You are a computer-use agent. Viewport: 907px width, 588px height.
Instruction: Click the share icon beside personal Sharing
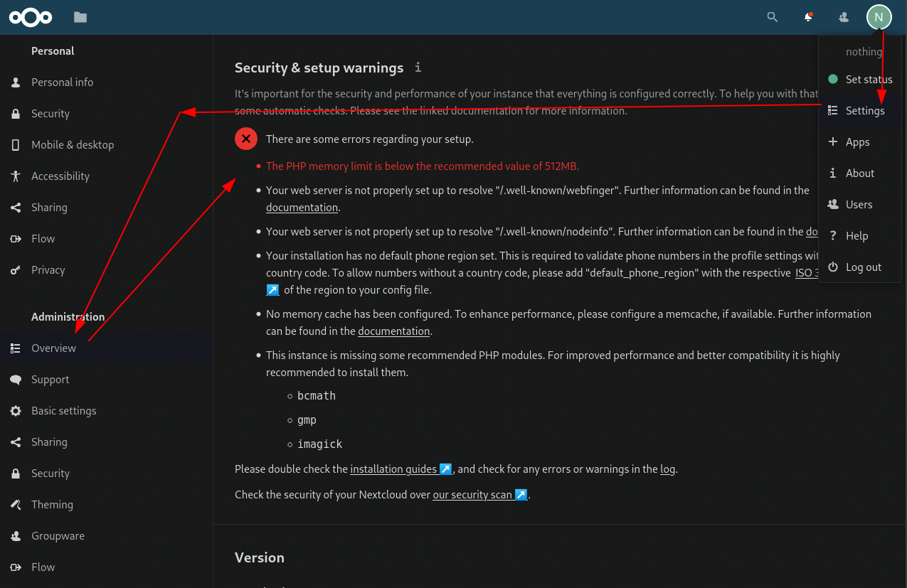[x=16, y=208]
